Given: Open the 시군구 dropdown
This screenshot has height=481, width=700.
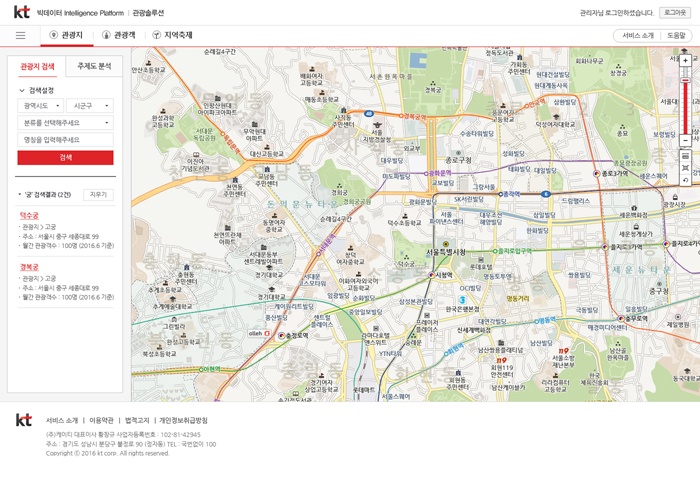Looking at the screenshot, I should (x=90, y=105).
